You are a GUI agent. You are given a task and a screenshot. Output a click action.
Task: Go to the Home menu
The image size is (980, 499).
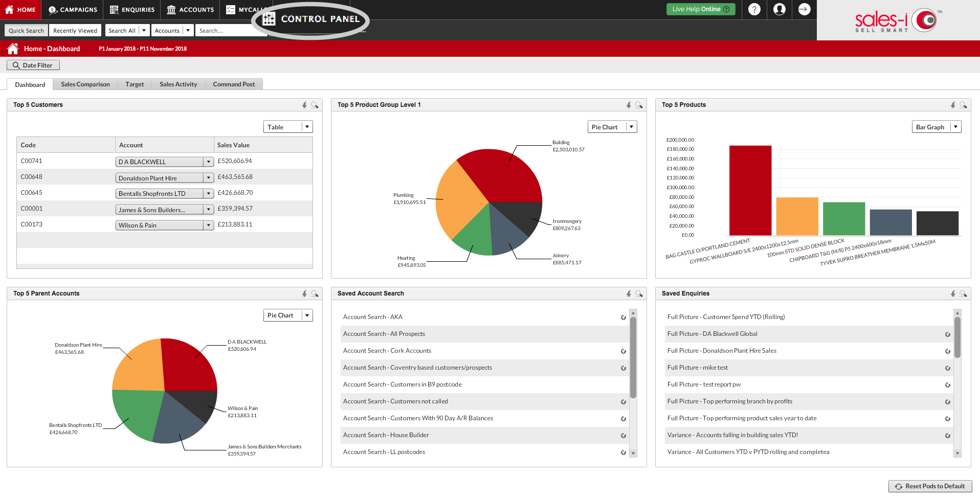point(20,10)
